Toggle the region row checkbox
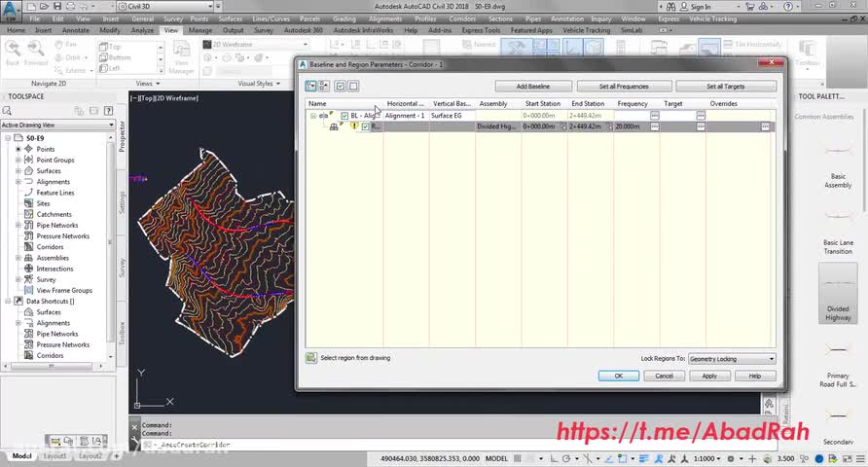The width and height of the screenshot is (868, 467). coord(365,126)
